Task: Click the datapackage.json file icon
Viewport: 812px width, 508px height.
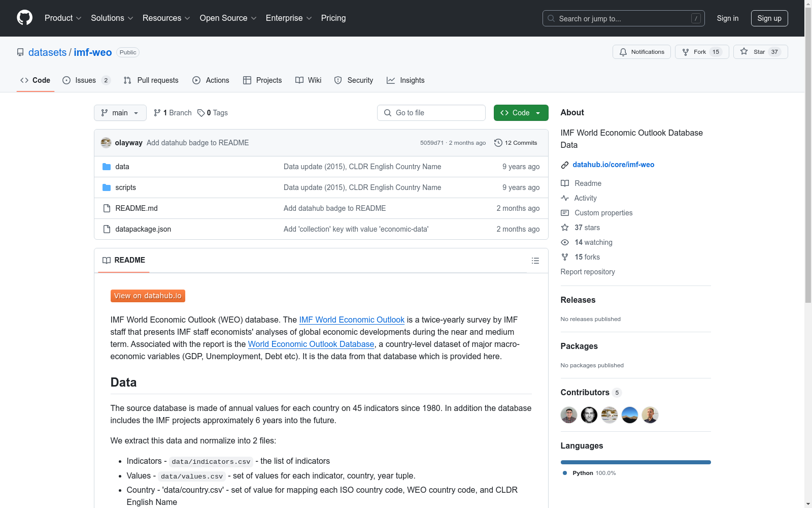Action: click(107, 229)
